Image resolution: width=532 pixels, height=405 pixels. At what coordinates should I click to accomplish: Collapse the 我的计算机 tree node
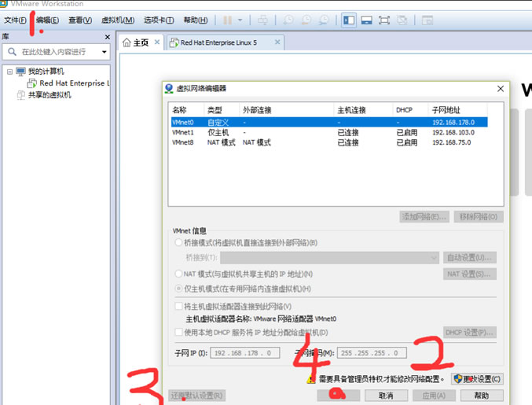(x=9, y=72)
